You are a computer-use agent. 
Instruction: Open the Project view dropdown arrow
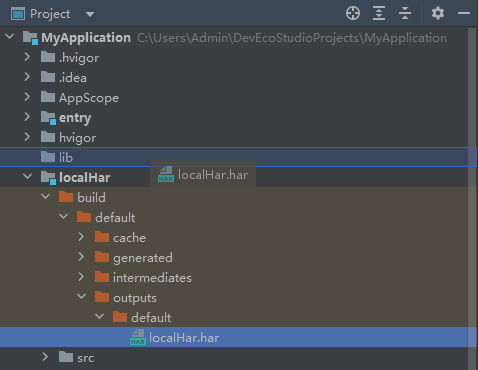pos(90,14)
